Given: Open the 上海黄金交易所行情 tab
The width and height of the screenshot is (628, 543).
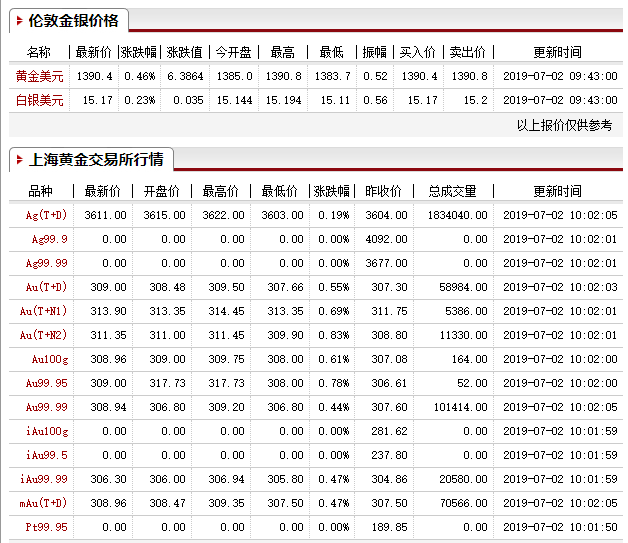Looking at the screenshot, I should click(96, 159).
